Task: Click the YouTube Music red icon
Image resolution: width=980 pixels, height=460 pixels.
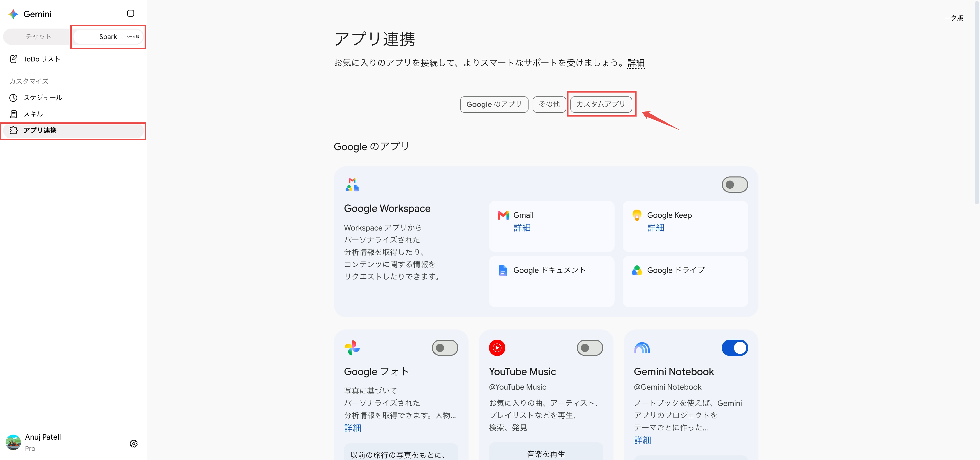Action: tap(497, 348)
